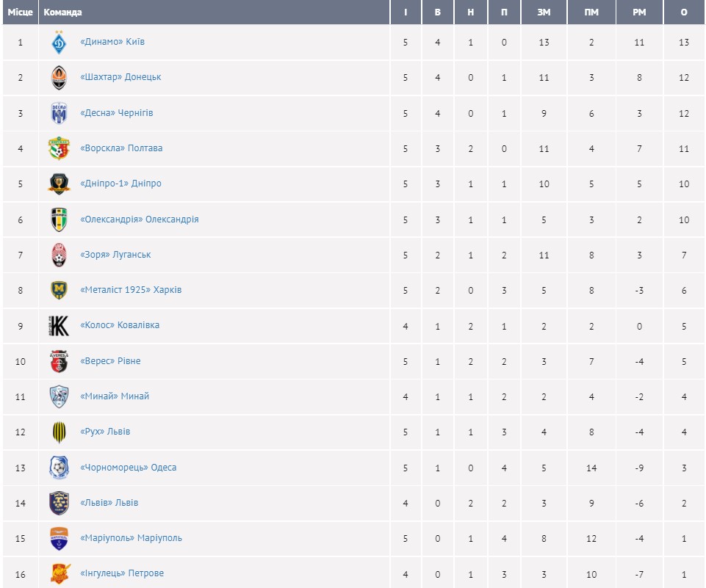Viewport: 706px width, 588px height.
Task: Click the Dynamo Kyiv club logo
Action: pos(59,42)
